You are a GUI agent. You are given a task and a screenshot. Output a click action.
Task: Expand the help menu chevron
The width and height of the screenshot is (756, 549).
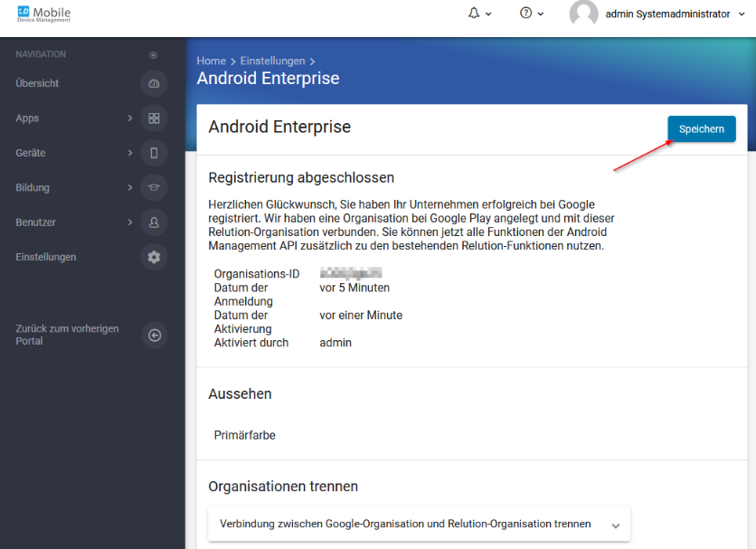541,14
